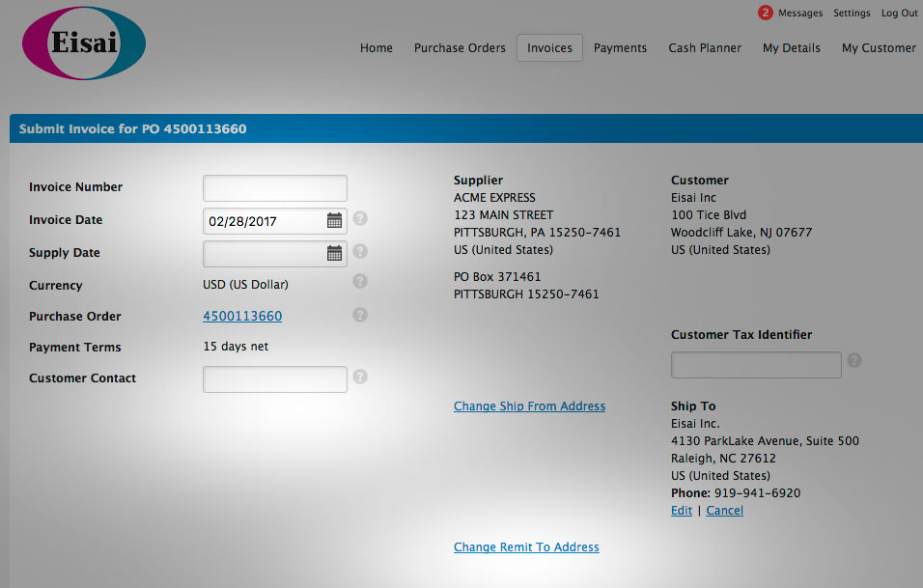Image resolution: width=923 pixels, height=588 pixels.
Task: Click customer name 'Eisai Inc'
Action: pyautogui.click(x=693, y=198)
